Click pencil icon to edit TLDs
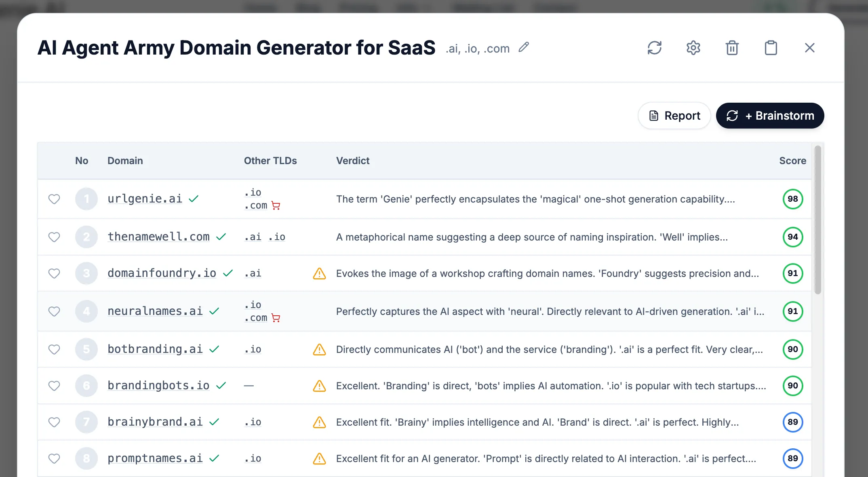Viewport: 868px width, 477px height. [x=524, y=47]
